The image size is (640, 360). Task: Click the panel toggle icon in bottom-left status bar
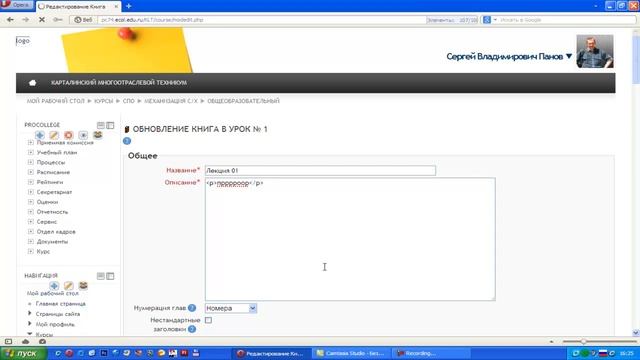tap(8, 341)
